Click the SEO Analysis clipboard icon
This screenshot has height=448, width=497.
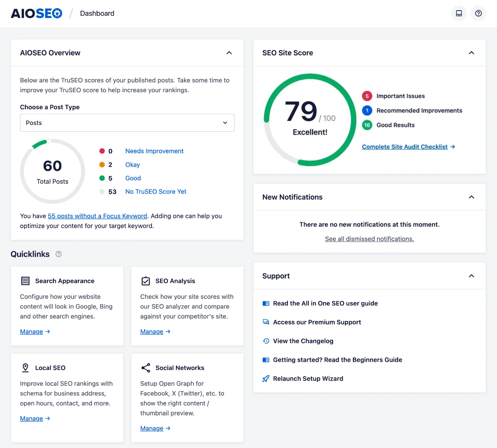click(x=146, y=281)
